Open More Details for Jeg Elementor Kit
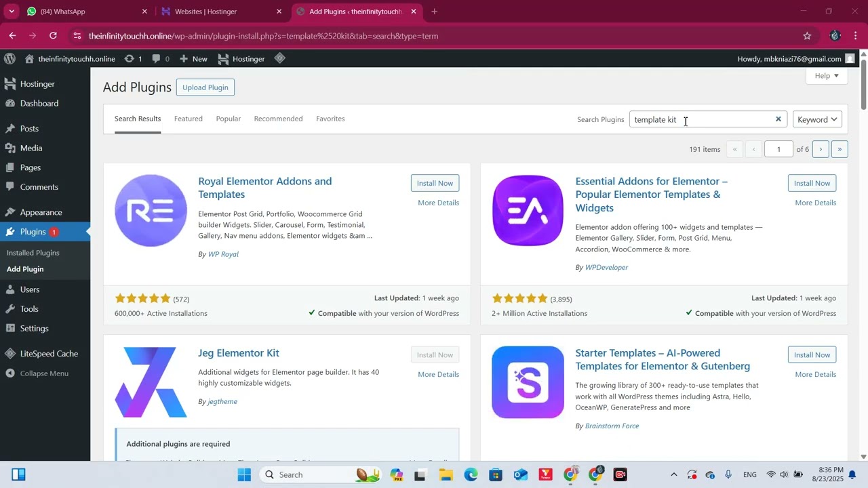The height and width of the screenshot is (488, 868). click(438, 374)
